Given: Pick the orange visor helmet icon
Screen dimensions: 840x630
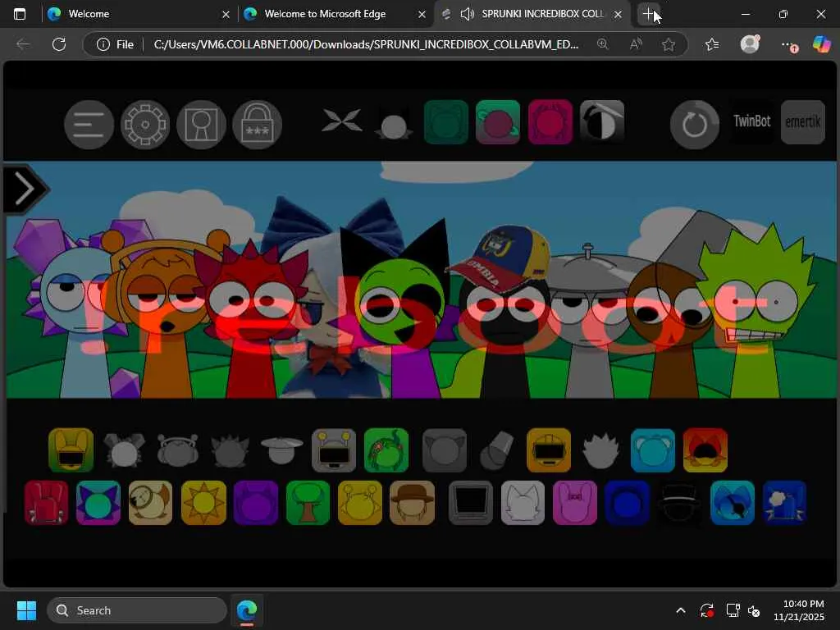Looking at the screenshot, I should tap(549, 450).
